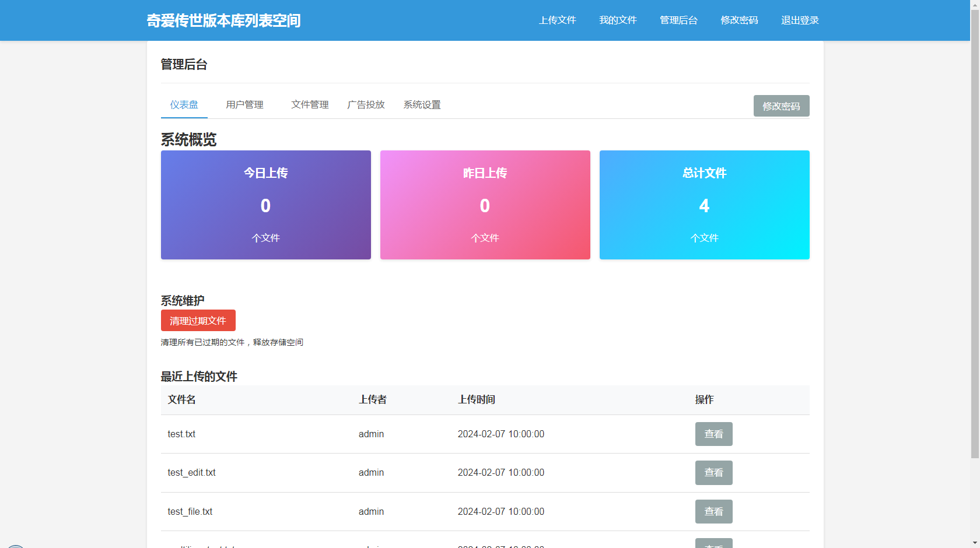Open 上传文件 in the top navigation
980x548 pixels.
pos(557,20)
